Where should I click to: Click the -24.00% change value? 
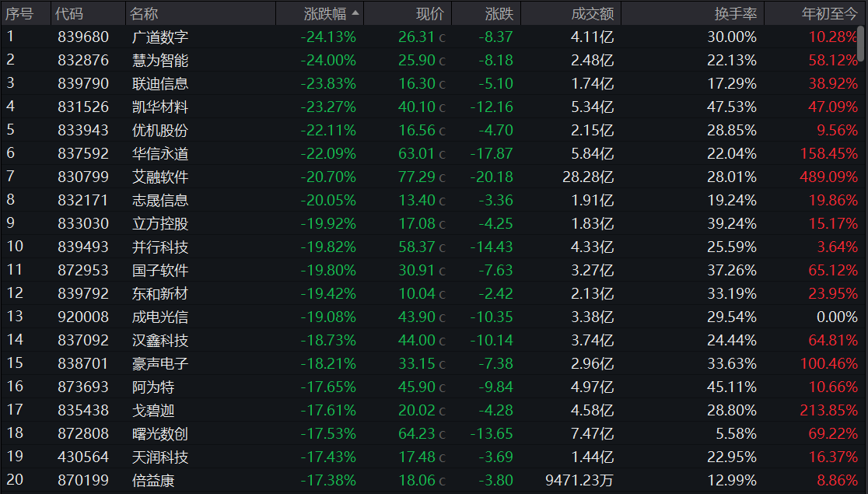point(328,61)
